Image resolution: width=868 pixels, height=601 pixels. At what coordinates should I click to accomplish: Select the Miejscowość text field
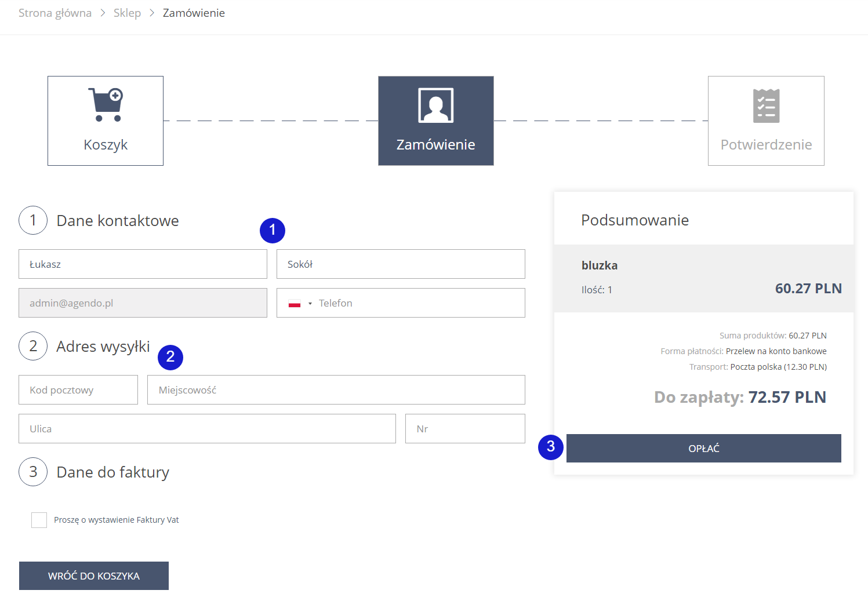pos(336,390)
